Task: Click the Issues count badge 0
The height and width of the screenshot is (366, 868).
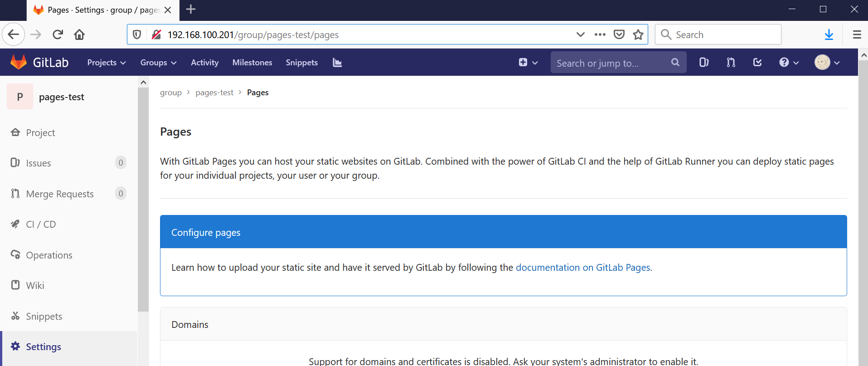Action: click(x=121, y=163)
